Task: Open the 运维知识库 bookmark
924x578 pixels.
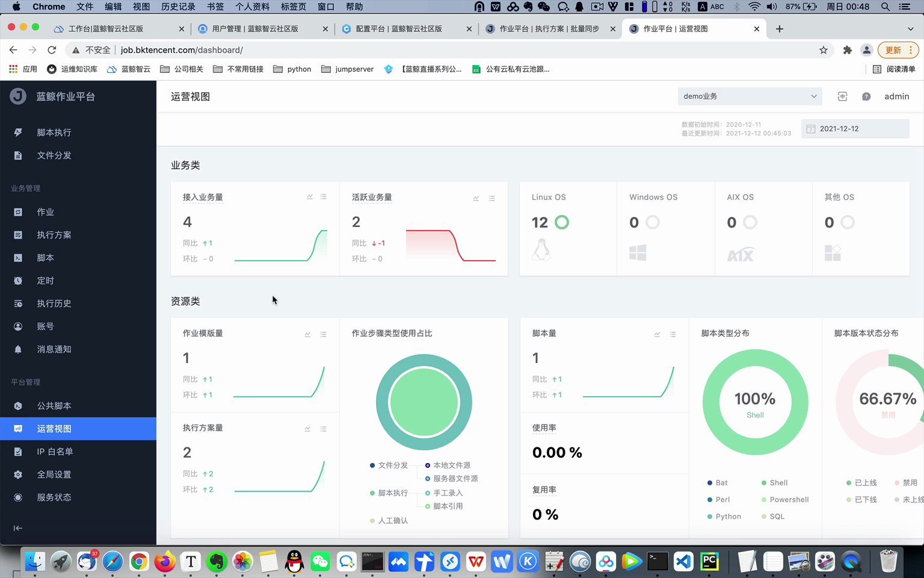Action: (72, 69)
